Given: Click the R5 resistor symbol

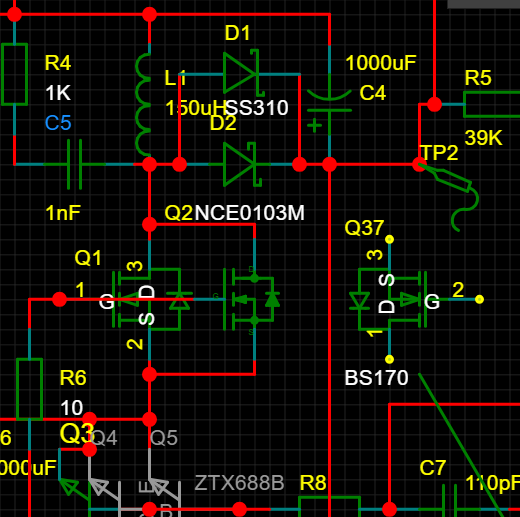Looking at the screenshot, I should click(x=492, y=105).
